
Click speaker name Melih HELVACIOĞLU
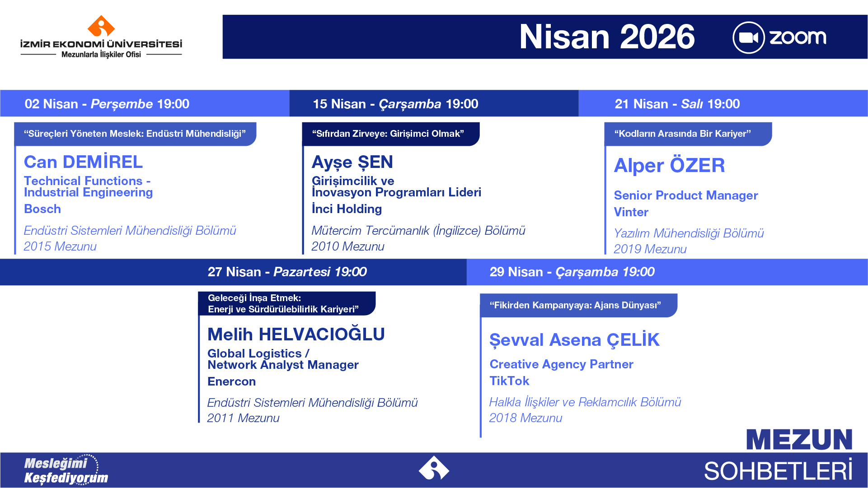pos(296,334)
